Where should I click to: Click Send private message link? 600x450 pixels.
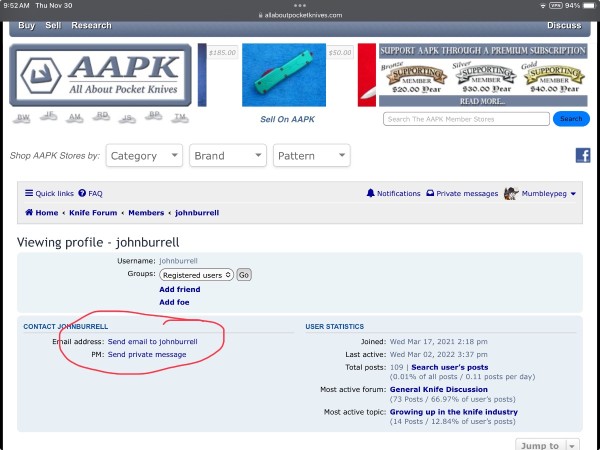[147, 354]
